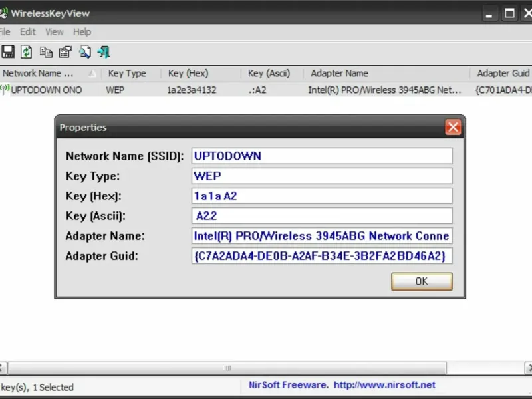
Task: Click the Find toolbar icon
Action: (85, 52)
